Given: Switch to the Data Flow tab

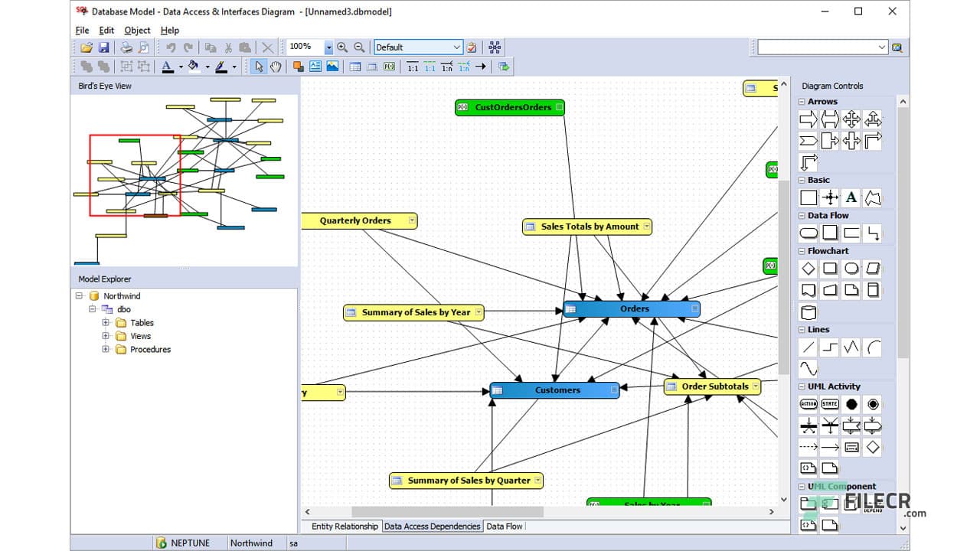Looking at the screenshot, I should point(505,526).
